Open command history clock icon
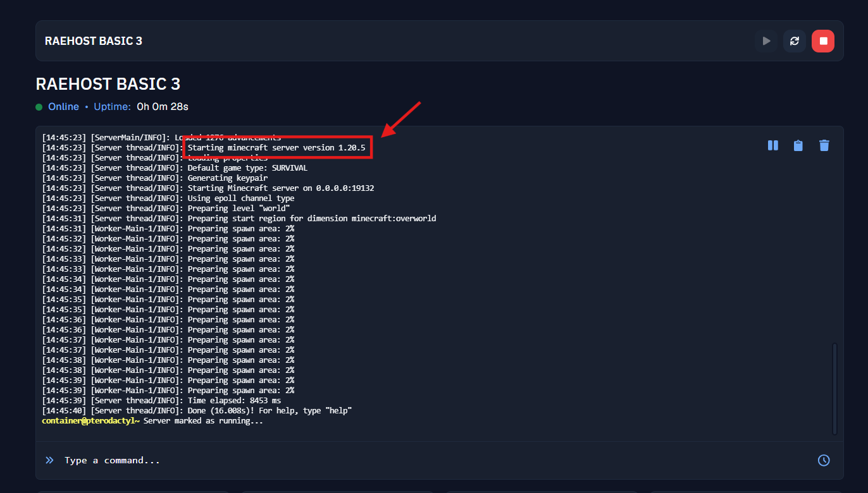Viewport: 868px width, 493px height. coord(824,460)
